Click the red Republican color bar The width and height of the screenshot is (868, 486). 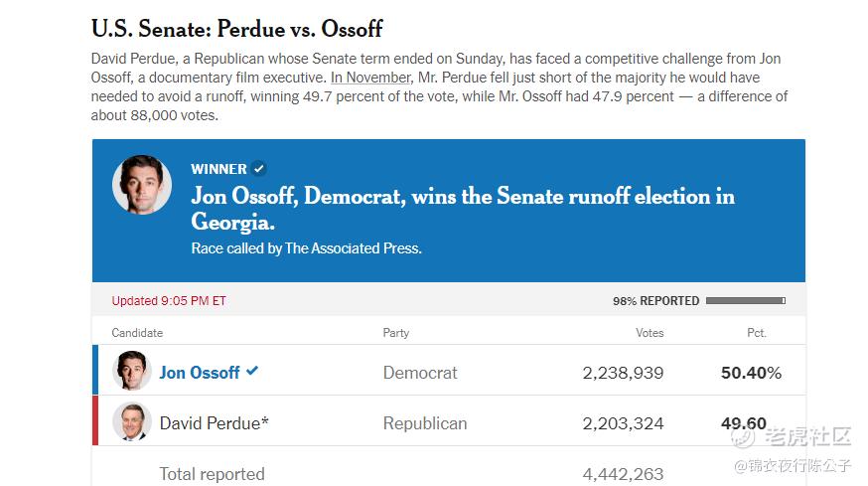click(x=95, y=420)
